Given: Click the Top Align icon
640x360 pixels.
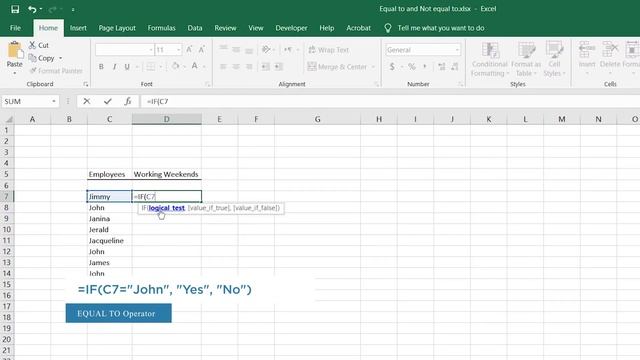Looking at the screenshot, I should (223, 49).
